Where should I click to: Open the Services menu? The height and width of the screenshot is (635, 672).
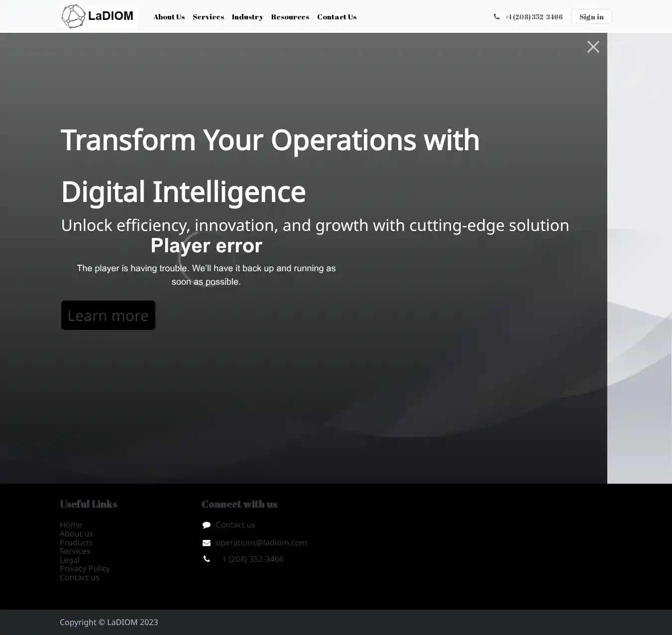tap(208, 17)
